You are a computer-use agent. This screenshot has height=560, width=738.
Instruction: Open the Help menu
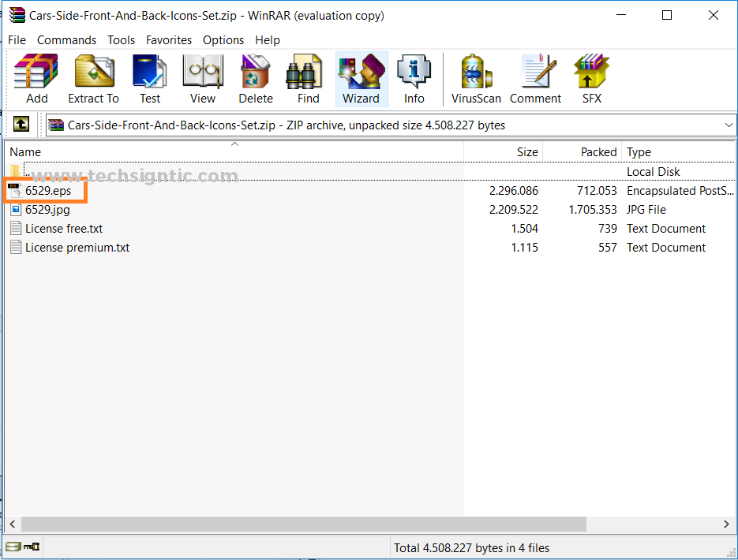click(268, 40)
